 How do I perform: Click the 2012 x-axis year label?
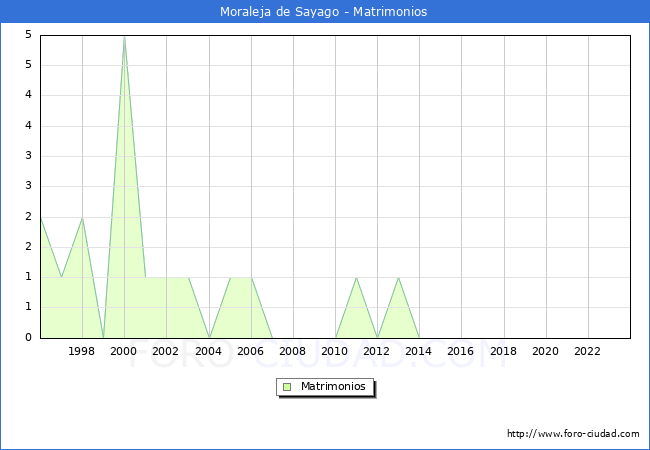point(377,351)
